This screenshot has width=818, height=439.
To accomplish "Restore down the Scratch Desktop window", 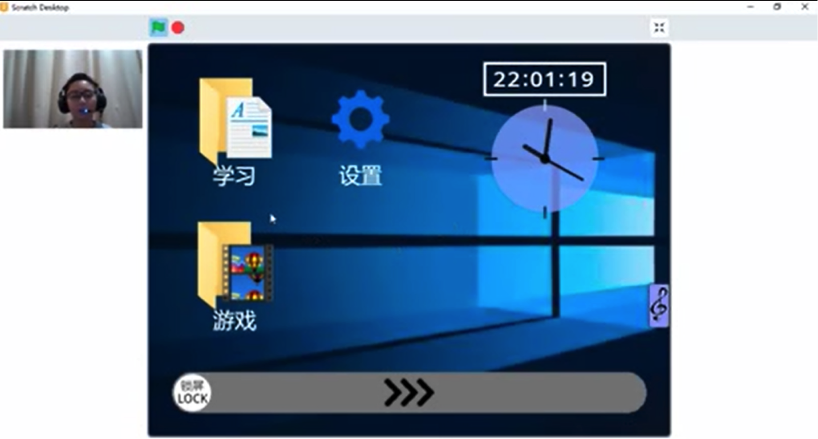I will pos(777,7).
